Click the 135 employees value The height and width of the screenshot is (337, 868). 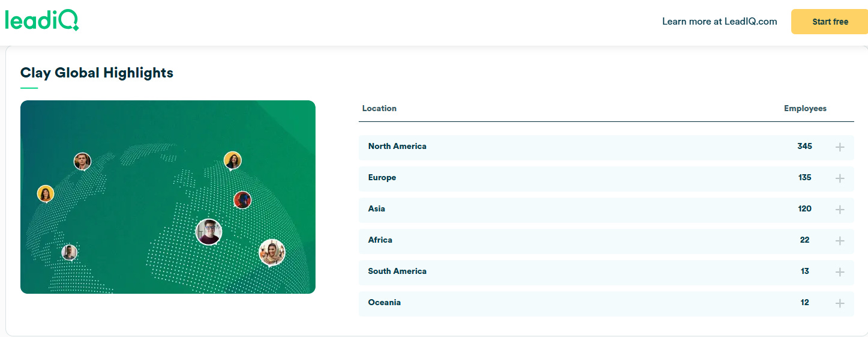click(804, 177)
